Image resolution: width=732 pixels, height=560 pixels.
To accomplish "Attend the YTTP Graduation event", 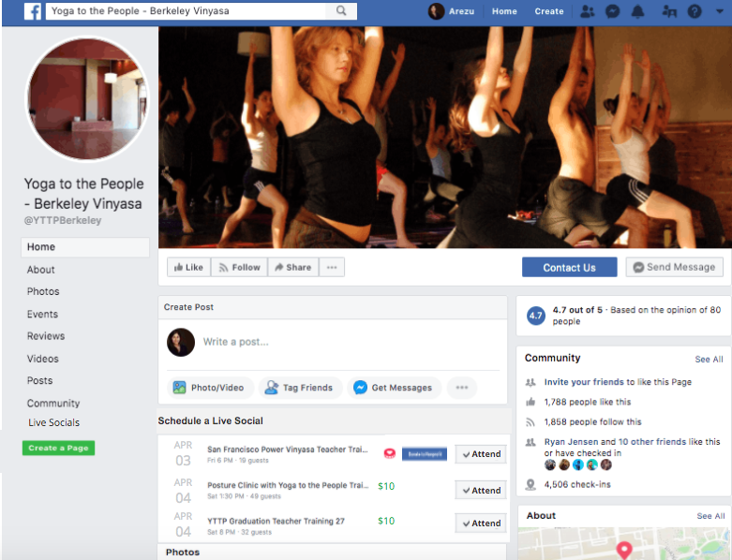I will [481, 523].
